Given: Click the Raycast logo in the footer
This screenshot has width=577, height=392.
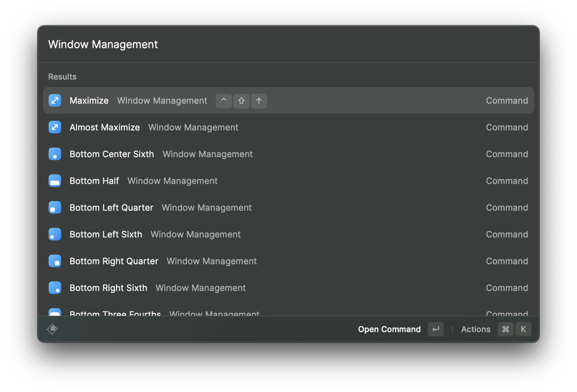Looking at the screenshot, I should 52,329.
